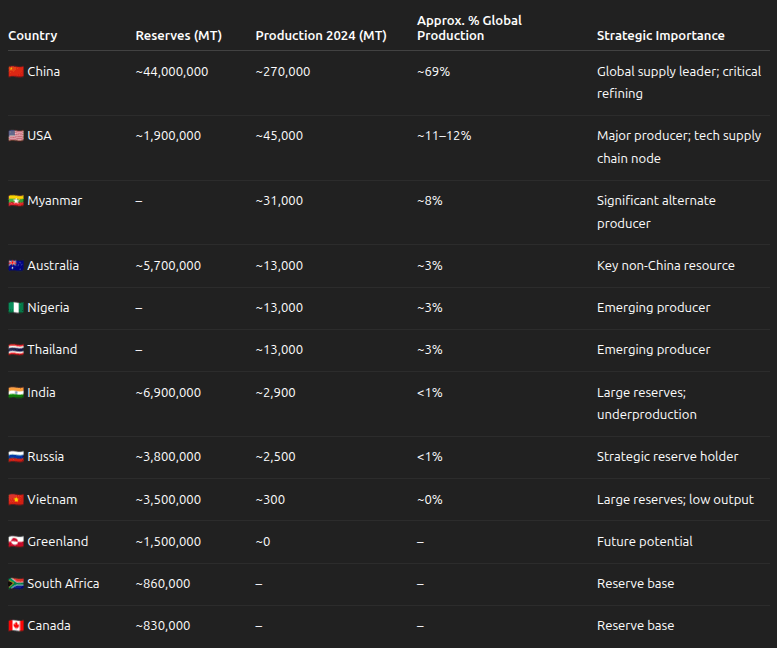Select the Thailand flag icon
The height and width of the screenshot is (648, 777).
pyautogui.click(x=16, y=350)
